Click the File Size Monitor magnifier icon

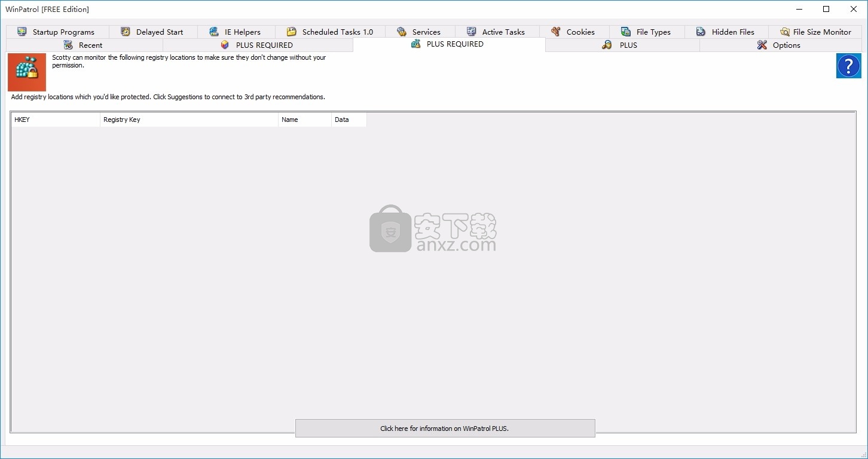[785, 32]
